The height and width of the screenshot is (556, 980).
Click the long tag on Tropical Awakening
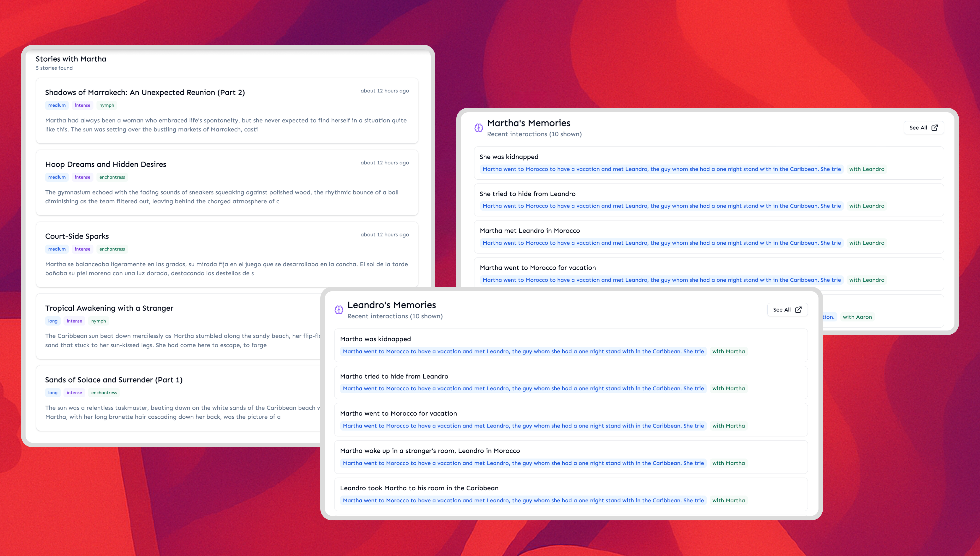(53, 321)
